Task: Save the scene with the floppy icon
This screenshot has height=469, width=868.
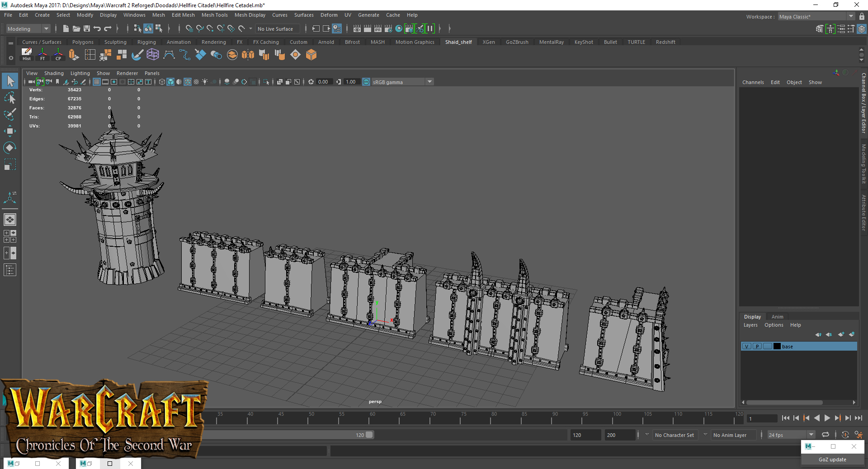Action: tap(87, 28)
